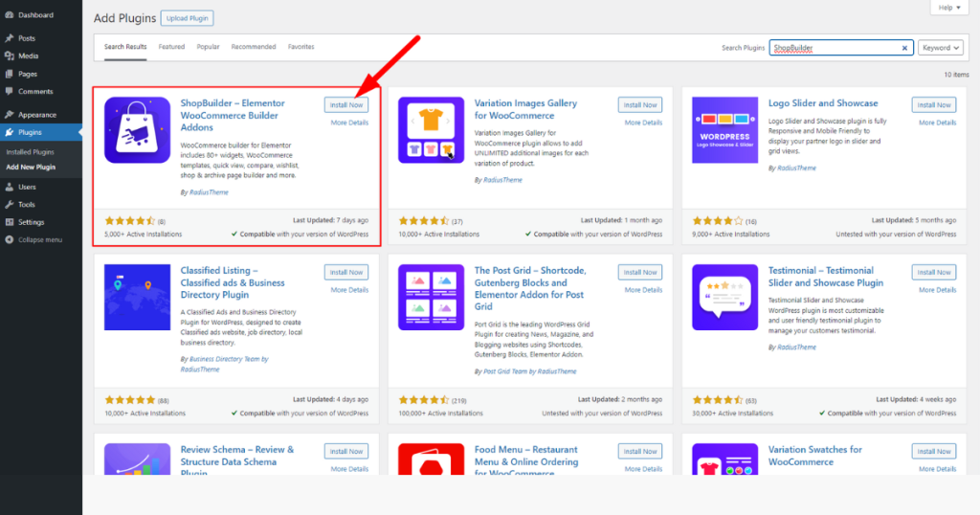Image resolution: width=980 pixels, height=515 pixels.
Task: Open Classified Listing map thumbnail
Action: (x=137, y=297)
